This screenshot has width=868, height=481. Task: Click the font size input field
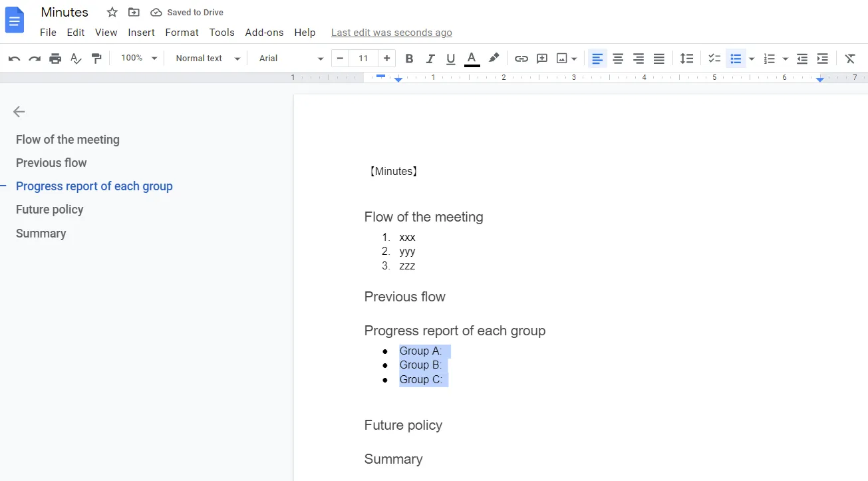(x=363, y=59)
